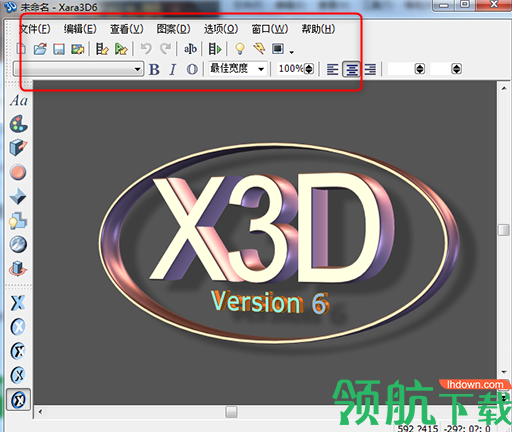512x432 pixels.
Task: Set text alignment to center
Action: tap(351, 69)
